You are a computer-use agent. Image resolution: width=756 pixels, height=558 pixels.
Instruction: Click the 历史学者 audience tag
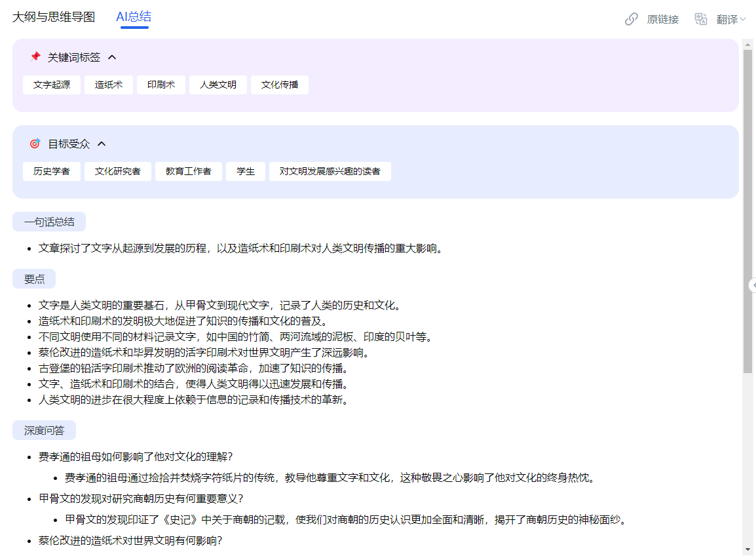52,171
